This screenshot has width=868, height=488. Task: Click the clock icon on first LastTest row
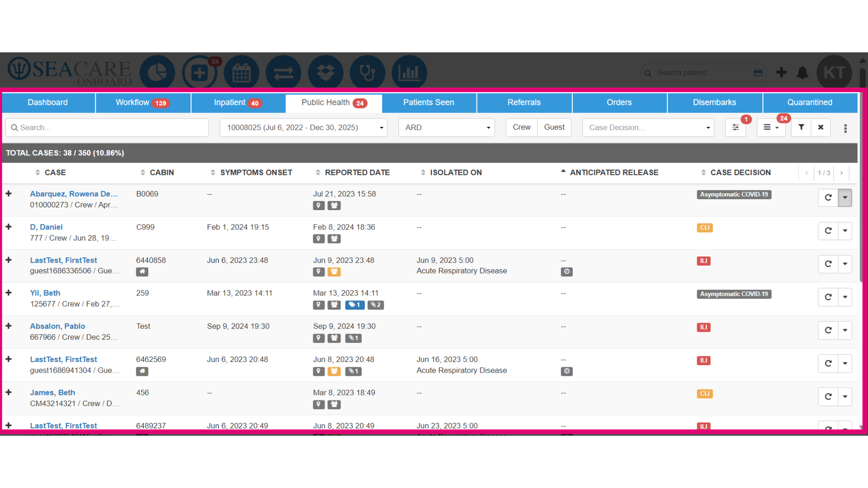(566, 272)
